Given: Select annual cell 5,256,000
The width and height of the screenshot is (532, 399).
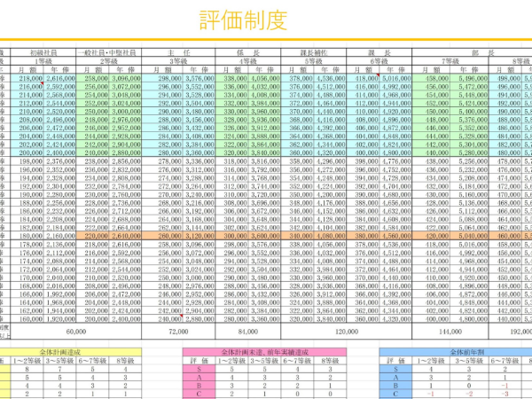Looking at the screenshot, I should coord(469,161).
